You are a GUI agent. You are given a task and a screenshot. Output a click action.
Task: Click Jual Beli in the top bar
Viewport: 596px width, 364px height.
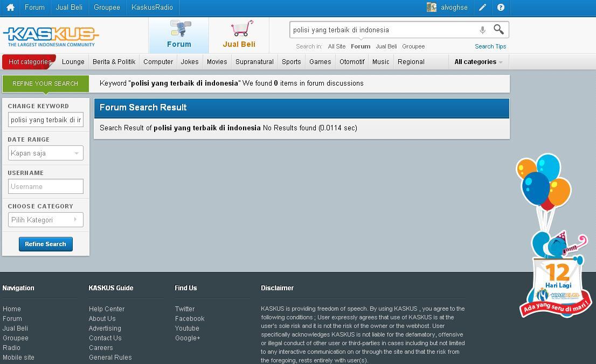click(x=69, y=7)
